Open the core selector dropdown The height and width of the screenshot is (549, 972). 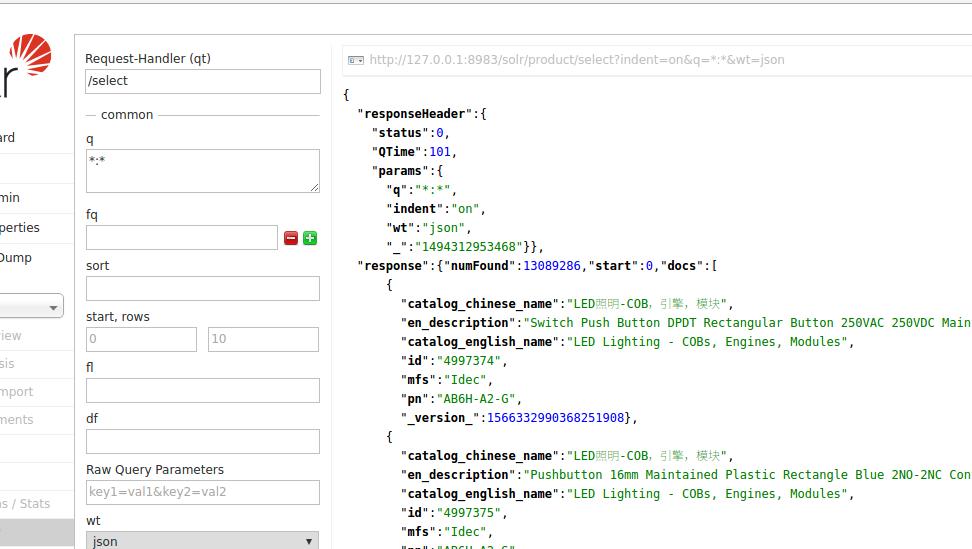click(x=31, y=306)
